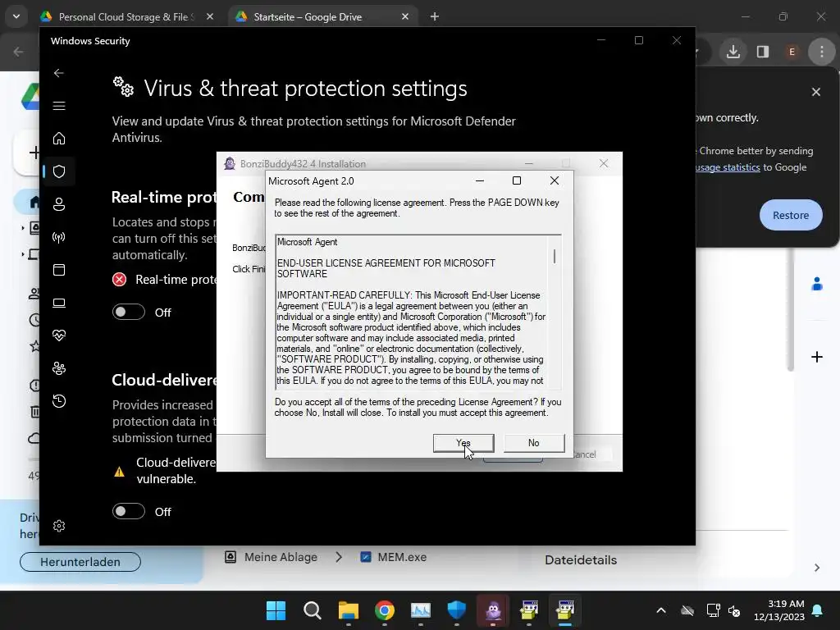Select Virus & threat protection shield icon
The height and width of the screenshot is (630, 840).
click(x=59, y=171)
